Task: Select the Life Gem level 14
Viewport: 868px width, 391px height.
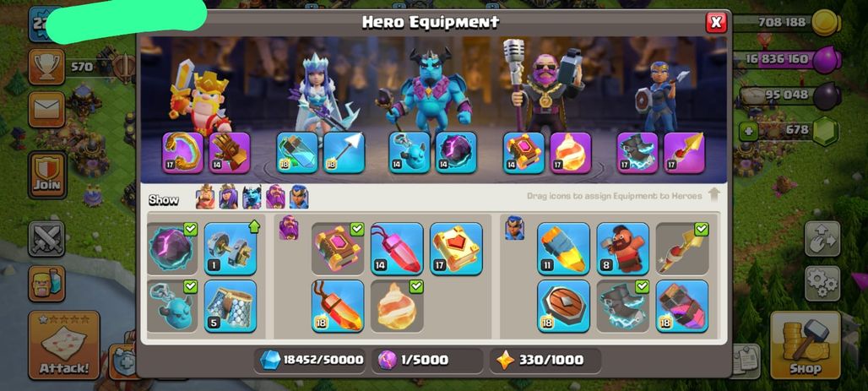Action: pyautogui.click(x=397, y=248)
